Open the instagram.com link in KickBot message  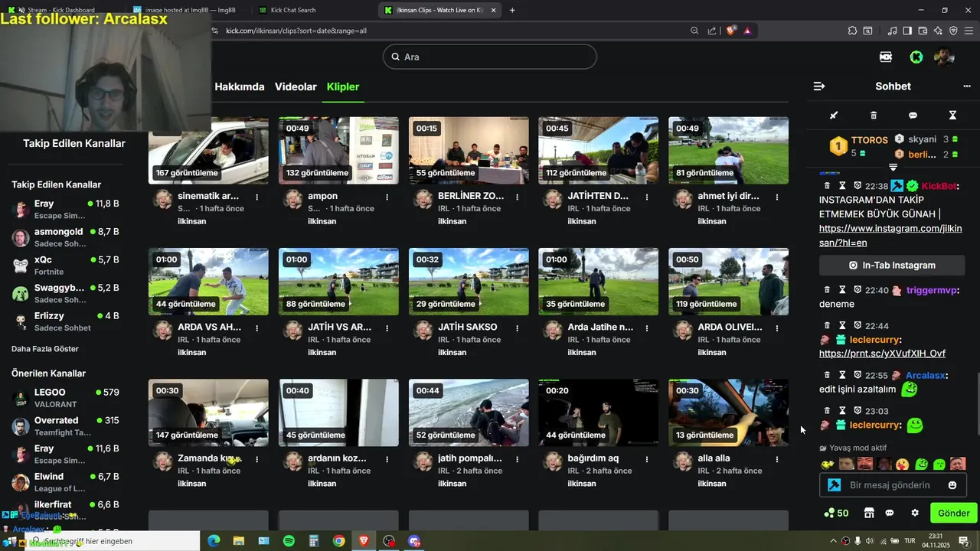(890, 236)
